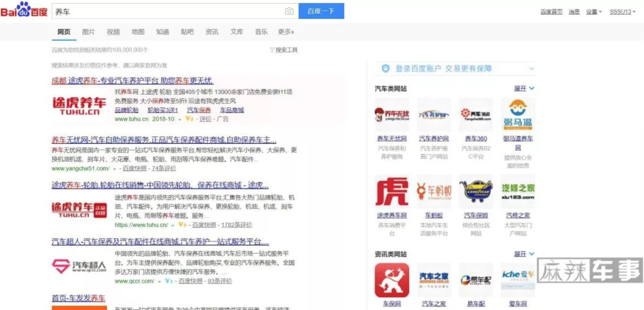Open 百度快照 for www.yangche51.com result
Viewport: 644px width, 310px height.
(135, 168)
